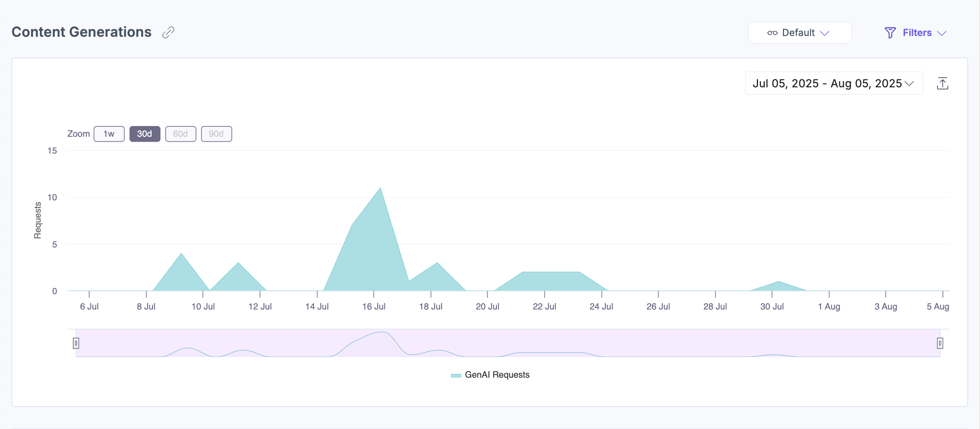Viewport: 980px width, 429px height.
Task: Click the glasses icon in Default selector
Action: [x=772, y=33]
